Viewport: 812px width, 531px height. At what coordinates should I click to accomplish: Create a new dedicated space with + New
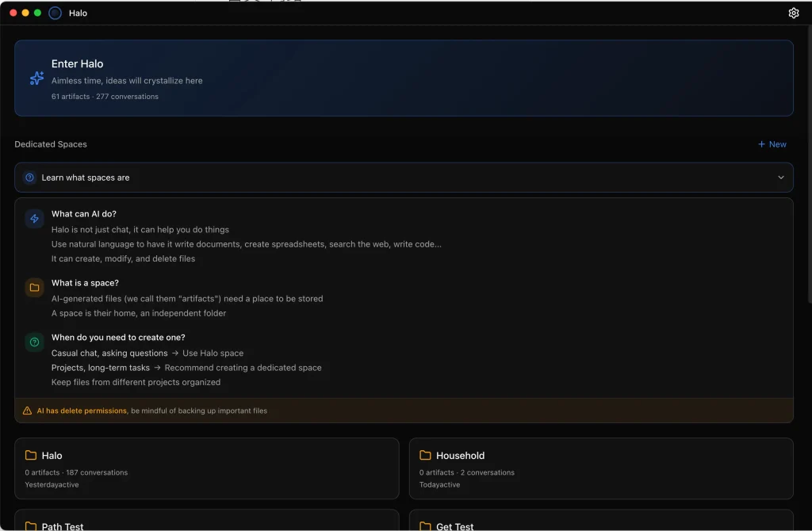click(x=772, y=144)
